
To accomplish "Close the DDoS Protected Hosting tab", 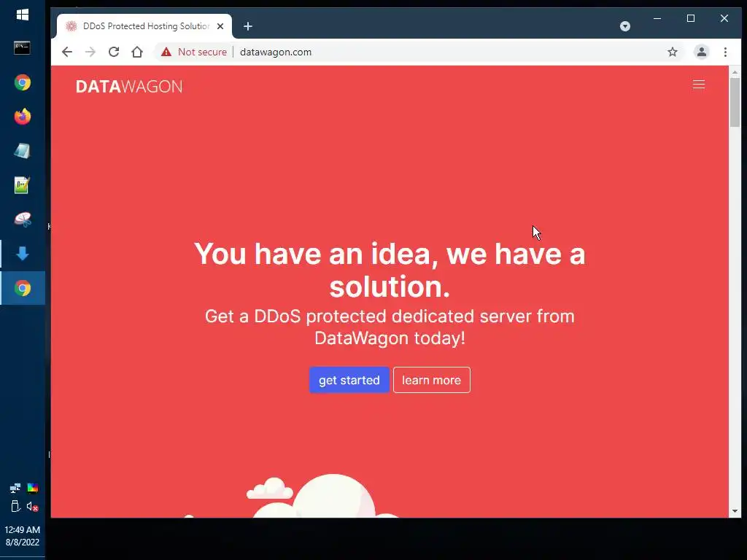I will 220,26.
